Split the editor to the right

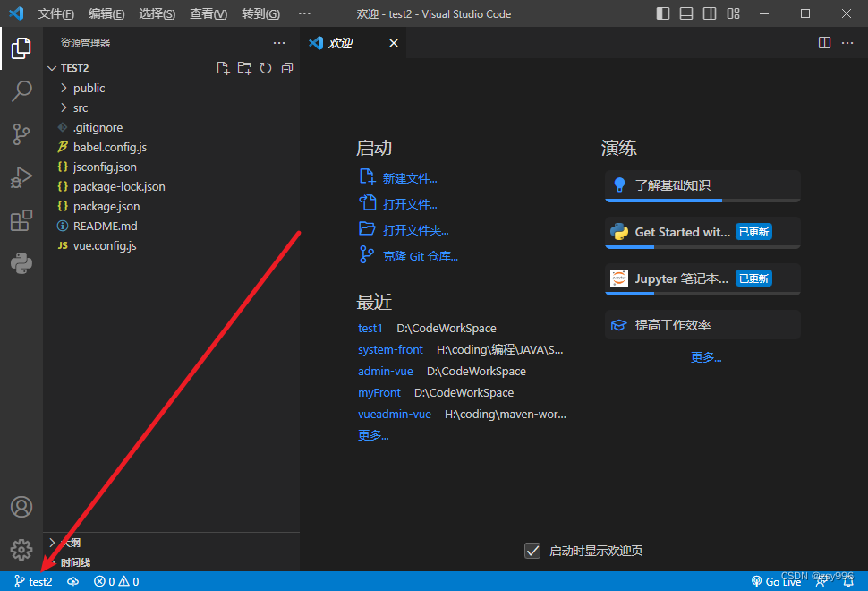click(824, 43)
